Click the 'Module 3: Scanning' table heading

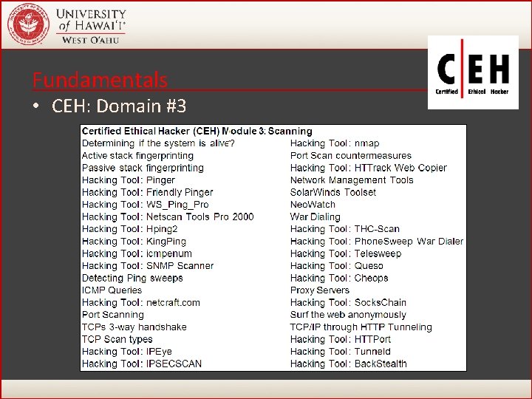(x=197, y=131)
